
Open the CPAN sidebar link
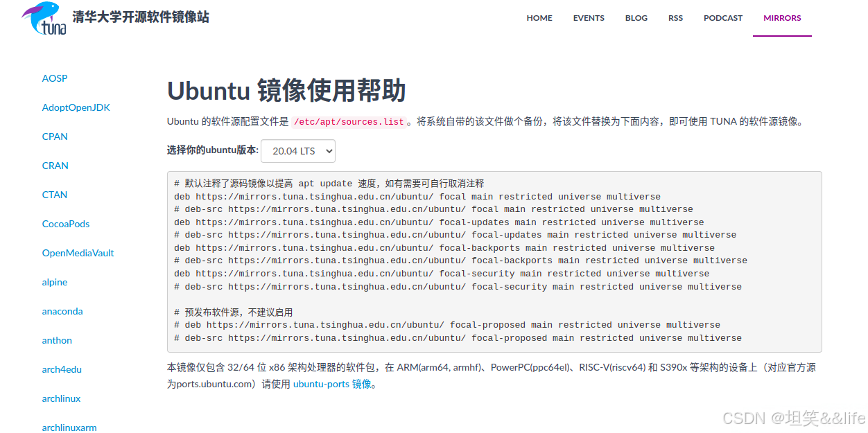55,136
